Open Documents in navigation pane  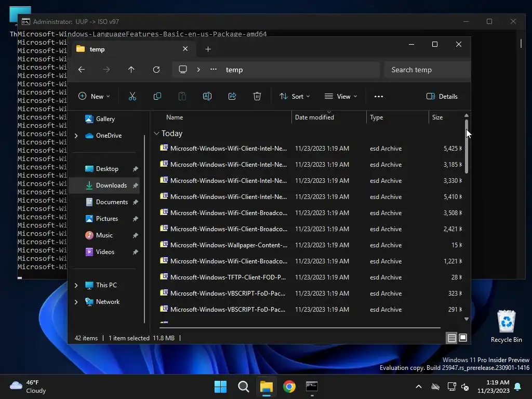click(x=112, y=202)
